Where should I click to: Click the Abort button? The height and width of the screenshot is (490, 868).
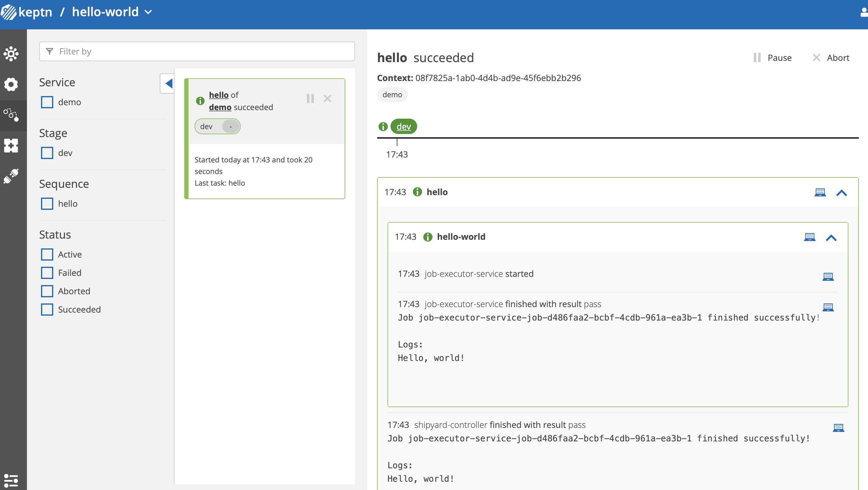click(831, 58)
